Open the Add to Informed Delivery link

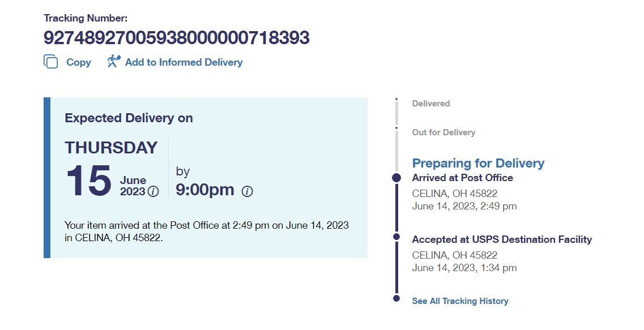click(x=184, y=62)
